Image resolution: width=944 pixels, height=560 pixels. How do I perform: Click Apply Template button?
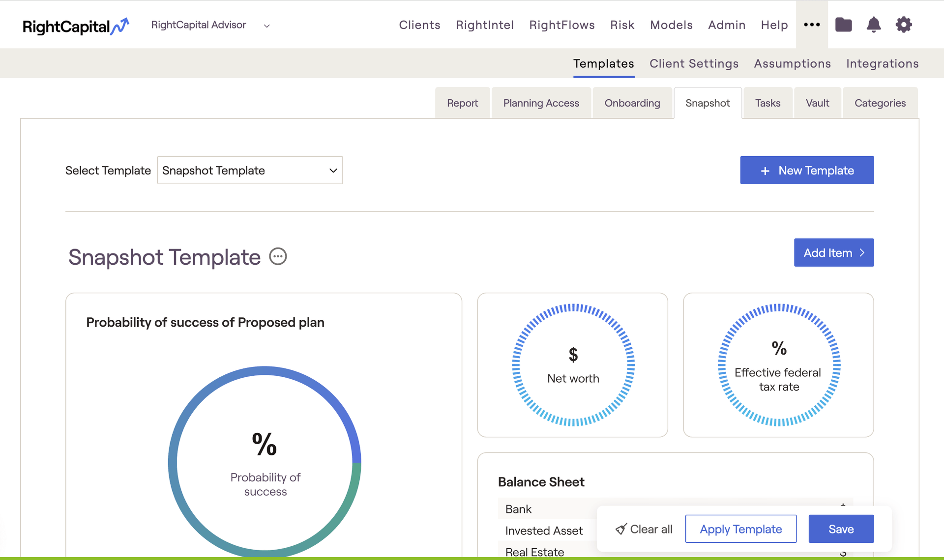741,529
